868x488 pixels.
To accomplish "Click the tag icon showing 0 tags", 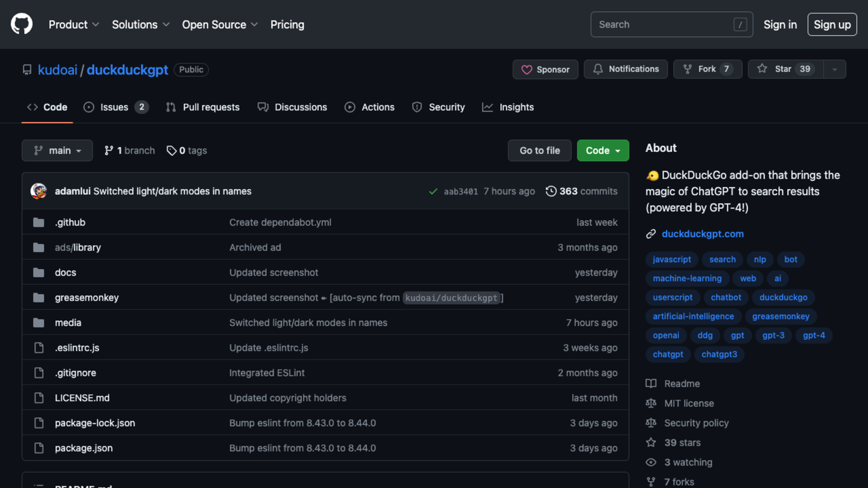I will point(172,150).
